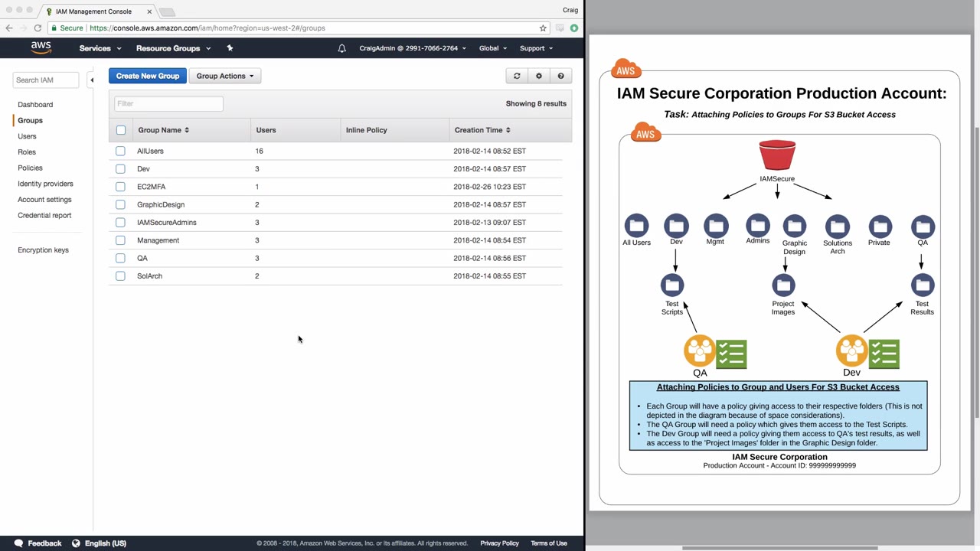Check the GraphicDesign group checkbox

click(121, 204)
